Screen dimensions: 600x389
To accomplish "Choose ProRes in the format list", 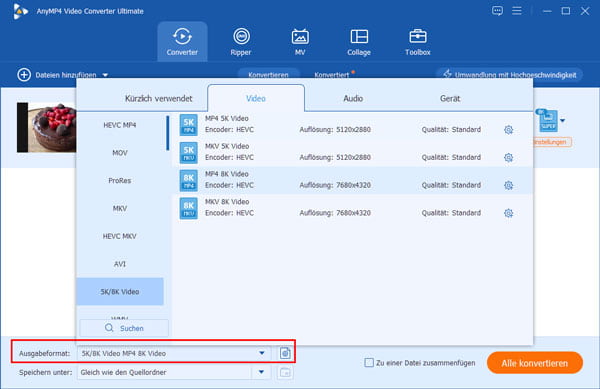I will (120, 181).
